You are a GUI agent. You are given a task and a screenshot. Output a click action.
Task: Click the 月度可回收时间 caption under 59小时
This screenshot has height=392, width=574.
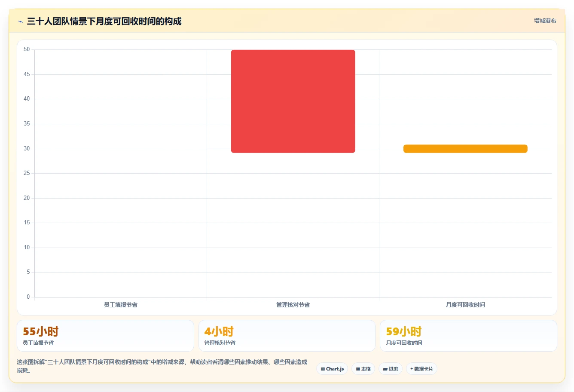point(404,343)
